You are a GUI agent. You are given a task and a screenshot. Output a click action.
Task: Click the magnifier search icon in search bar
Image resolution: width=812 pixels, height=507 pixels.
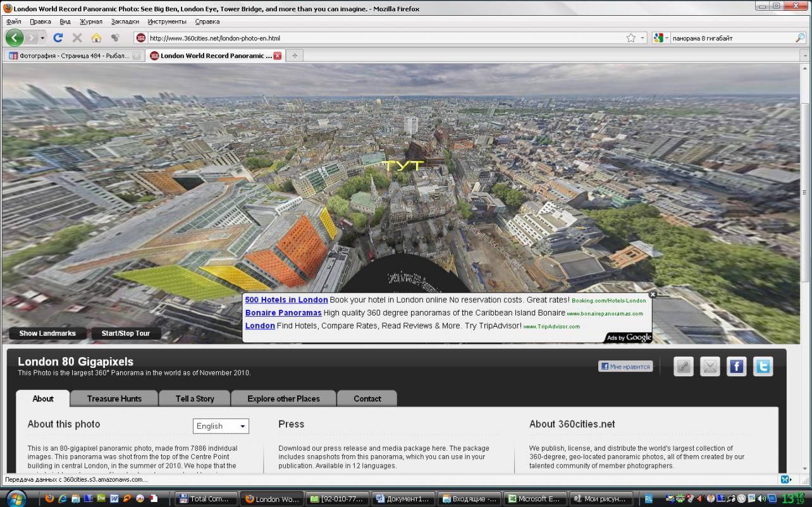[800, 38]
